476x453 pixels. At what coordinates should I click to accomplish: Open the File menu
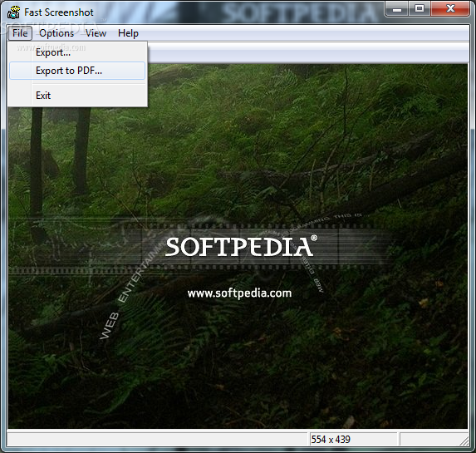tap(20, 33)
